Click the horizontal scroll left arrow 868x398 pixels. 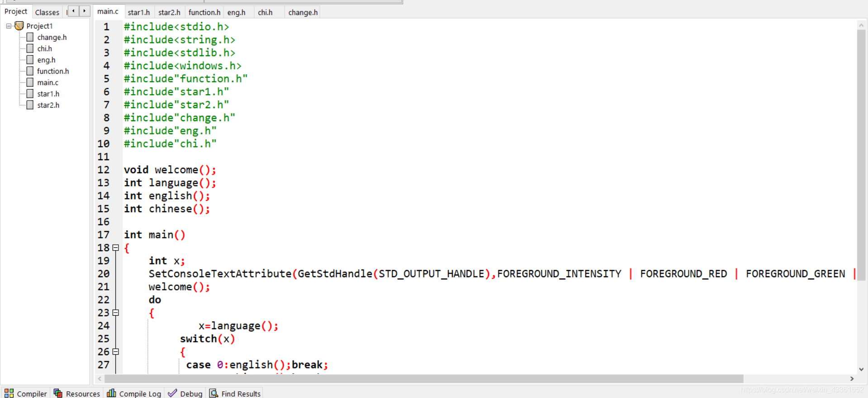pyautogui.click(x=100, y=379)
